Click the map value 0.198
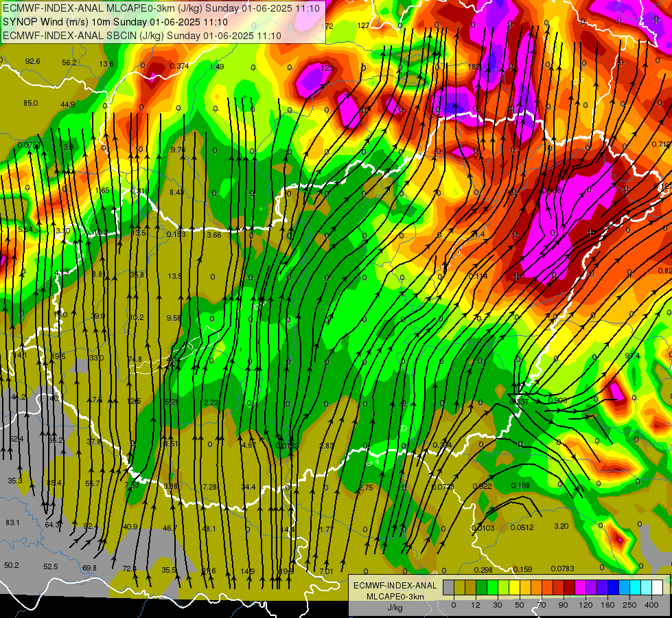Image resolution: width=672 pixels, height=618 pixels. click(x=520, y=485)
